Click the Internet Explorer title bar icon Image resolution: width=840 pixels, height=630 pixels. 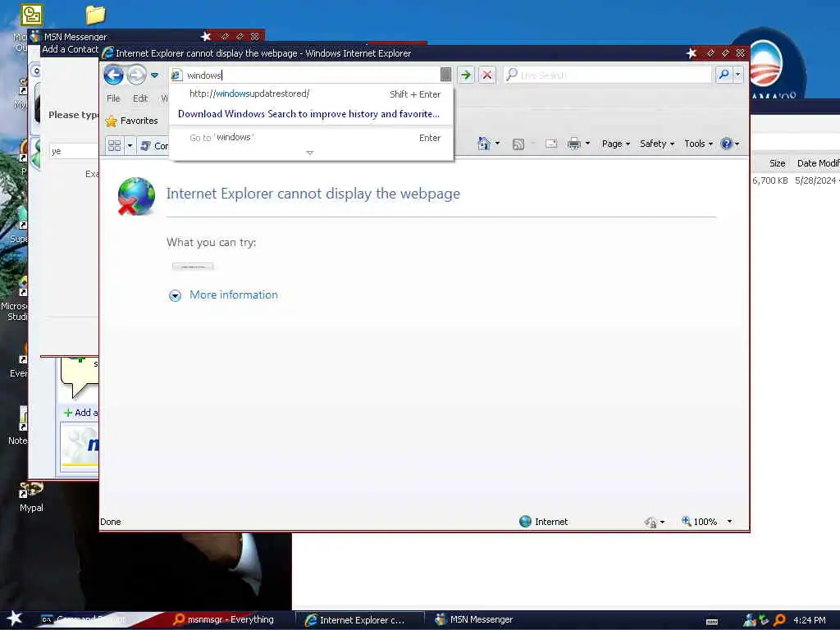(107, 53)
